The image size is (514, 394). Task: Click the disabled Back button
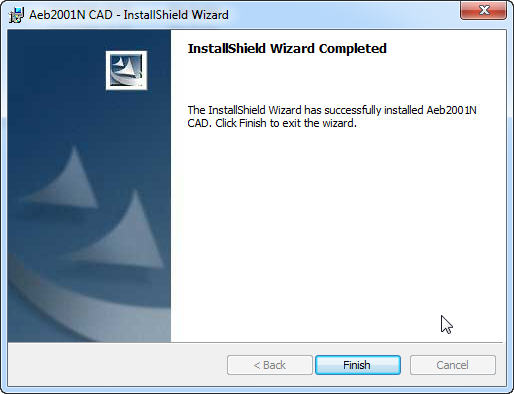point(270,365)
